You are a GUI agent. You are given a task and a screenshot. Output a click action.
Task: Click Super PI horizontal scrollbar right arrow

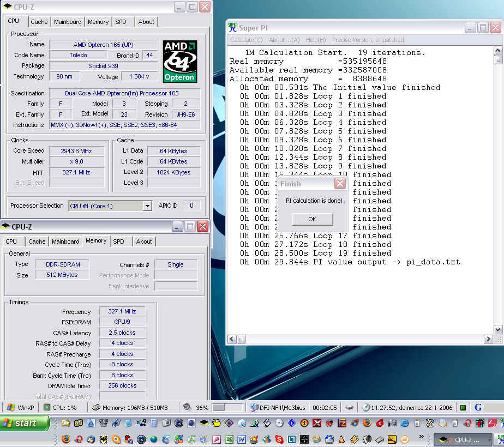(488, 339)
